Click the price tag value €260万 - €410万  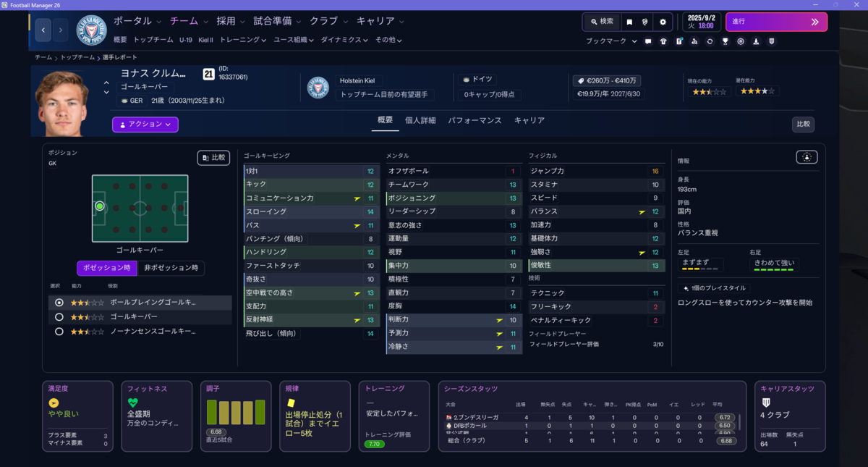[607, 81]
